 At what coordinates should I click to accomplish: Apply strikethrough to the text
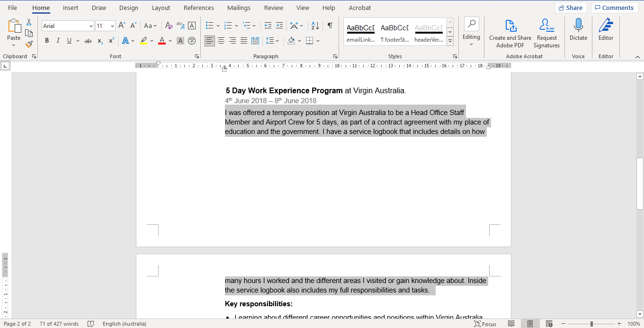(88, 40)
